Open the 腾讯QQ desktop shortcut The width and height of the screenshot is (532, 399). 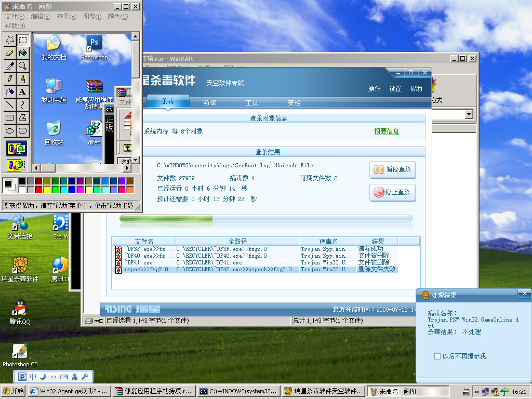[20, 312]
